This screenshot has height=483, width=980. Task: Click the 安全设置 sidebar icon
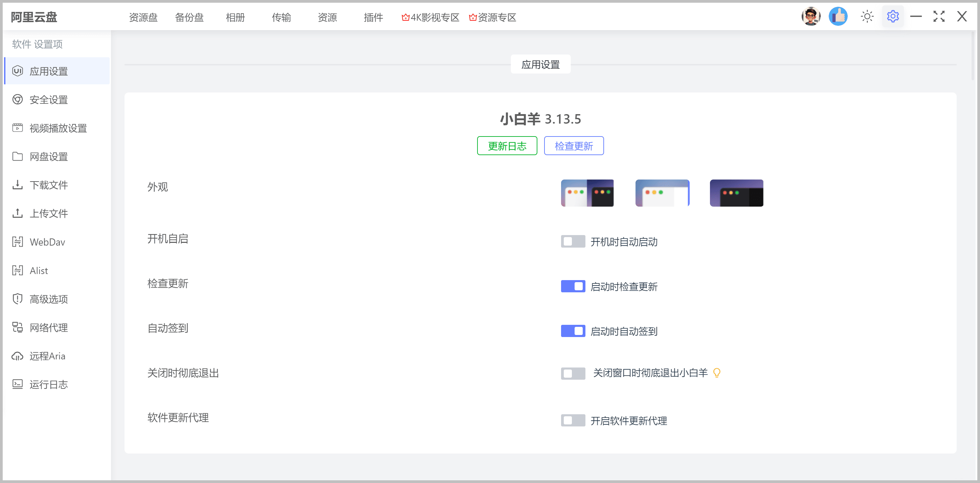tap(18, 100)
